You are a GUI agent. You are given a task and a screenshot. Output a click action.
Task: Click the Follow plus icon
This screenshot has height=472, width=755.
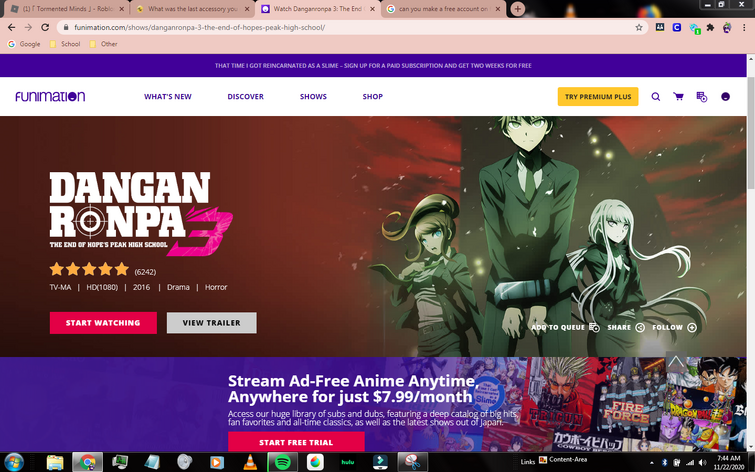692,328
